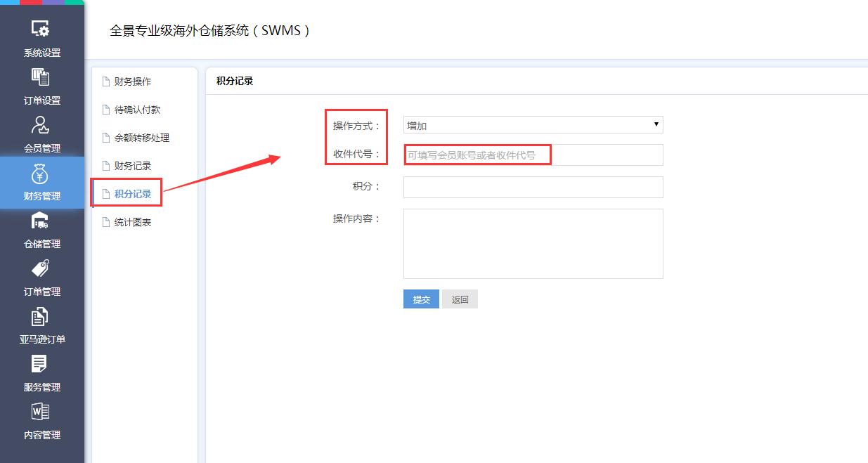This screenshot has height=463, width=868.
Task: Click the 收件代号 input field
Action: click(x=533, y=155)
